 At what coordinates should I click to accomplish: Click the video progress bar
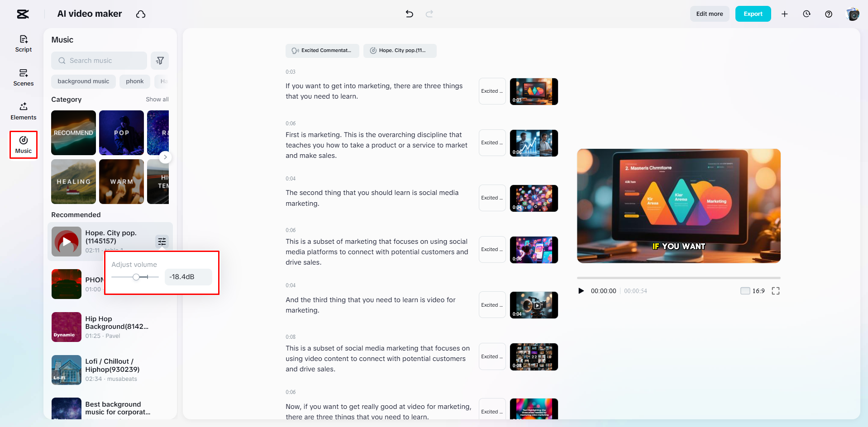click(678, 278)
